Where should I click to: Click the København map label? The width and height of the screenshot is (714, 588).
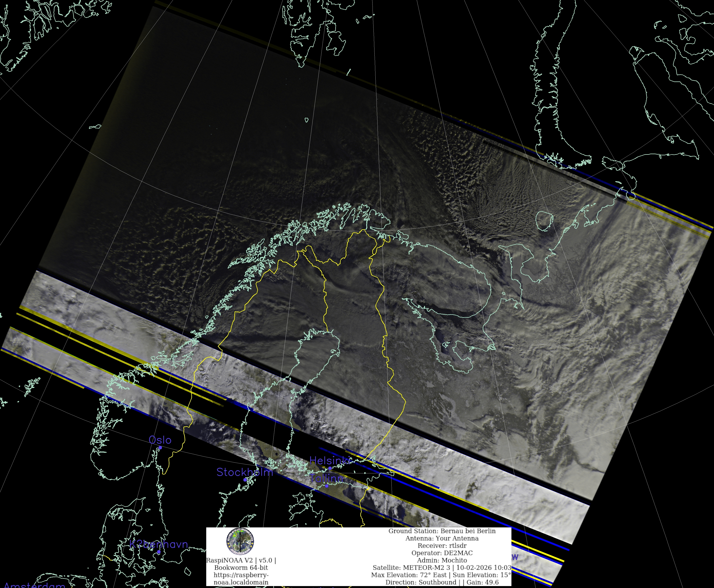(x=158, y=544)
